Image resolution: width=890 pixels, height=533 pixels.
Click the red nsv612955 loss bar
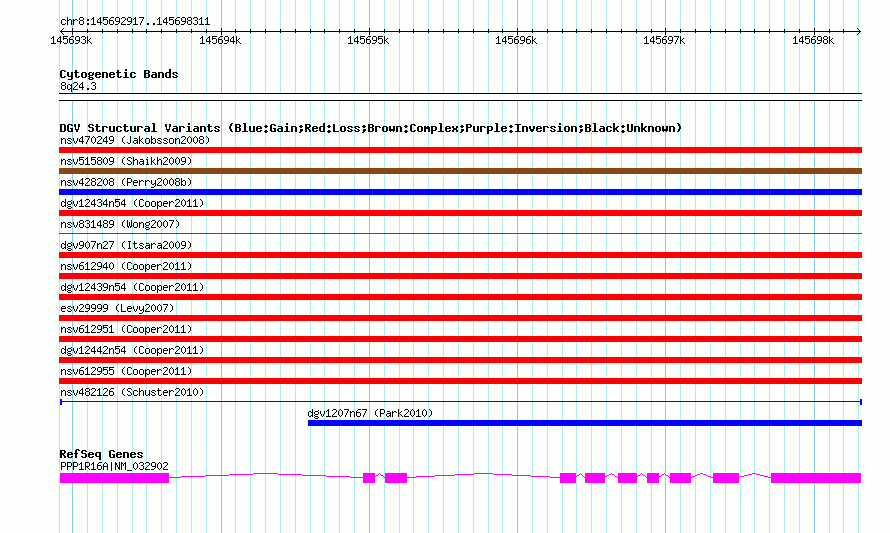(460, 381)
